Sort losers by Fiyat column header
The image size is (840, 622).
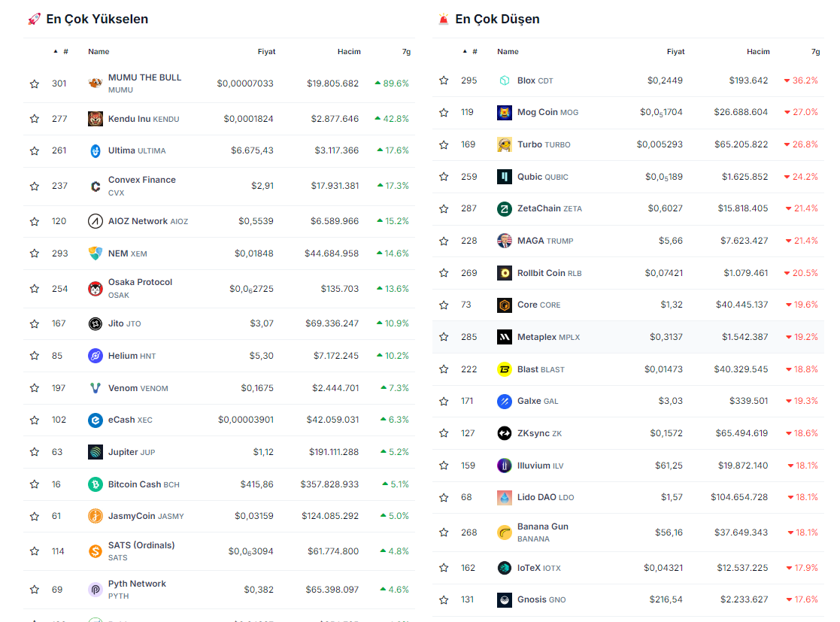675,52
